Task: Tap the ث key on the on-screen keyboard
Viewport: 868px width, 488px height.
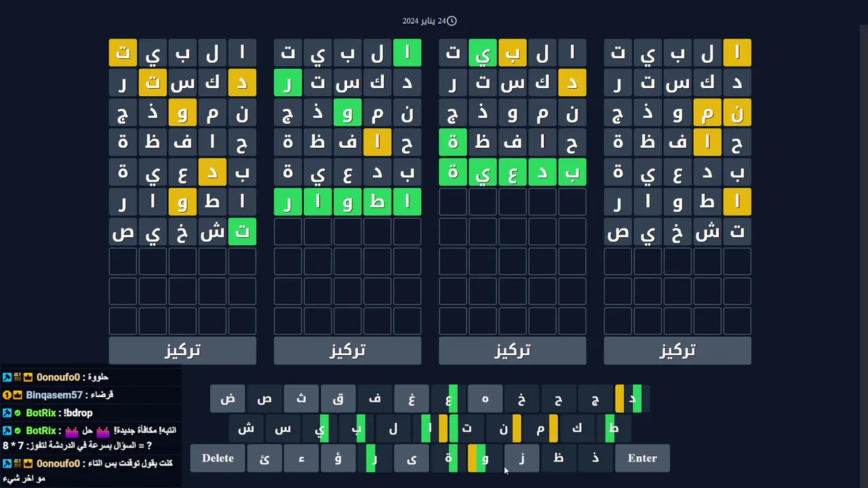Action: (x=301, y=399)
